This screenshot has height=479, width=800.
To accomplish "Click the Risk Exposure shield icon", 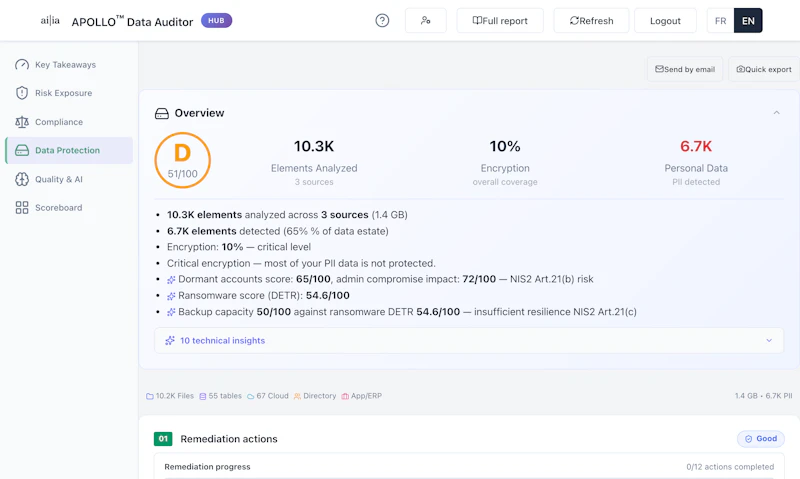I will tap(22, 93).
